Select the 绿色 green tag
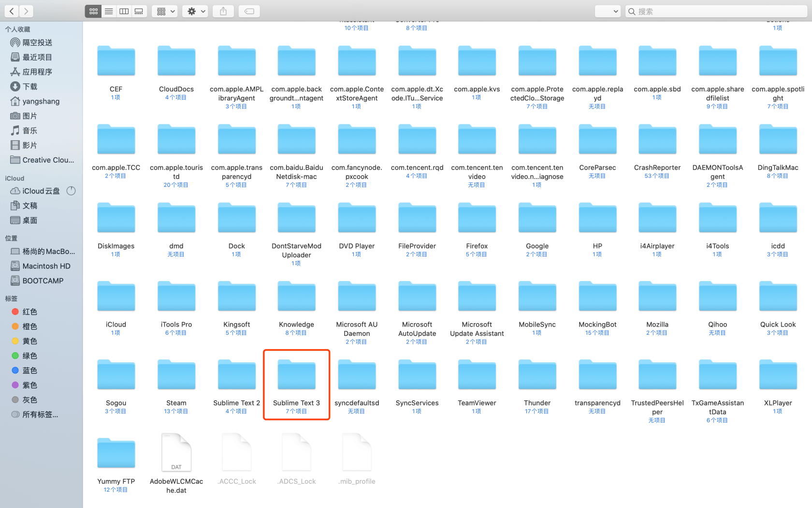Screen dimensions: 812x508 (30, 356)
